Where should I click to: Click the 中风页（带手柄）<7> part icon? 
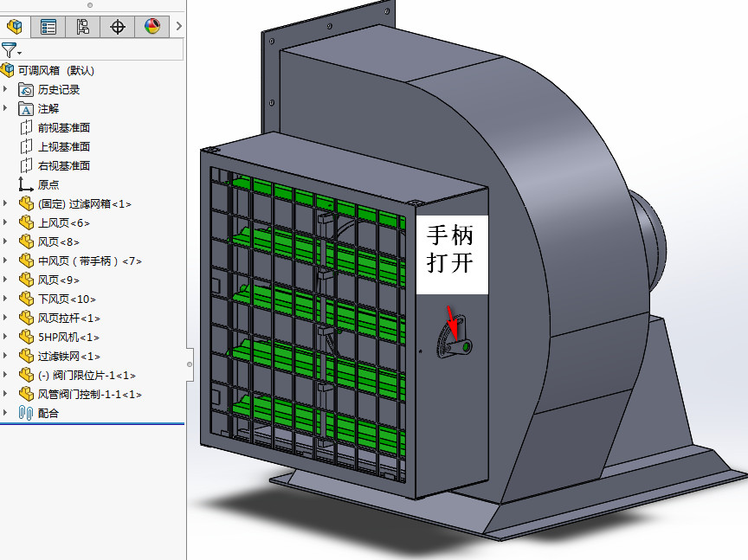click(x=26, y=261)
